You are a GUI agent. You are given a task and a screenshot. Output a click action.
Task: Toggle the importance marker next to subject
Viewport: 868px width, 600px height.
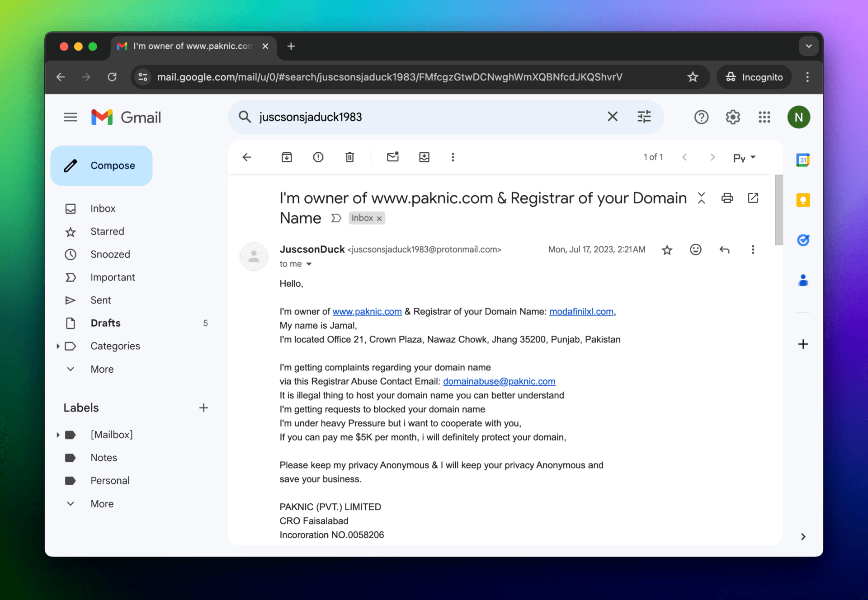pos(335,218)
